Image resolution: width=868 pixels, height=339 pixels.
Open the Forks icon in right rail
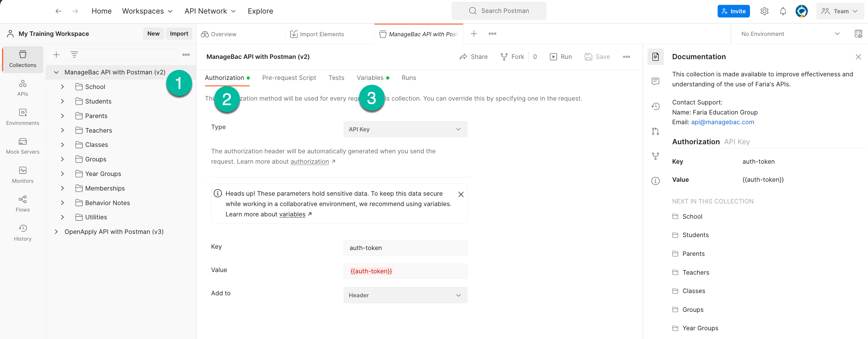point(655,156)
